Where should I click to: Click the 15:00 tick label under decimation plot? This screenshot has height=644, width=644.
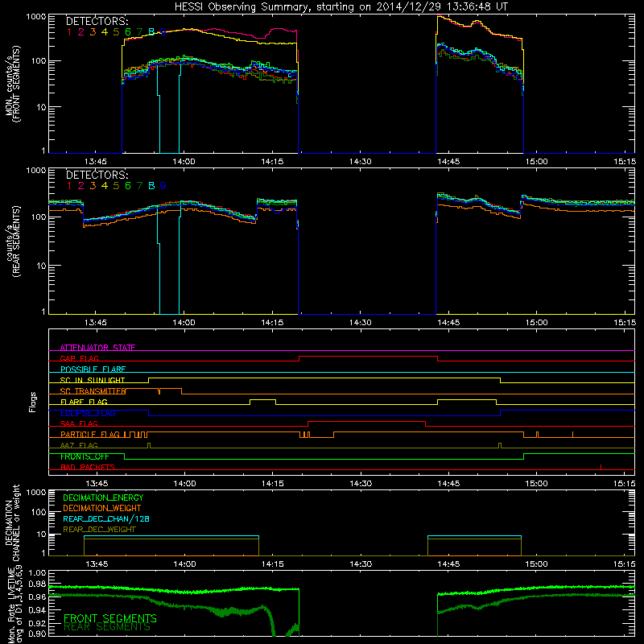[536, 564]
